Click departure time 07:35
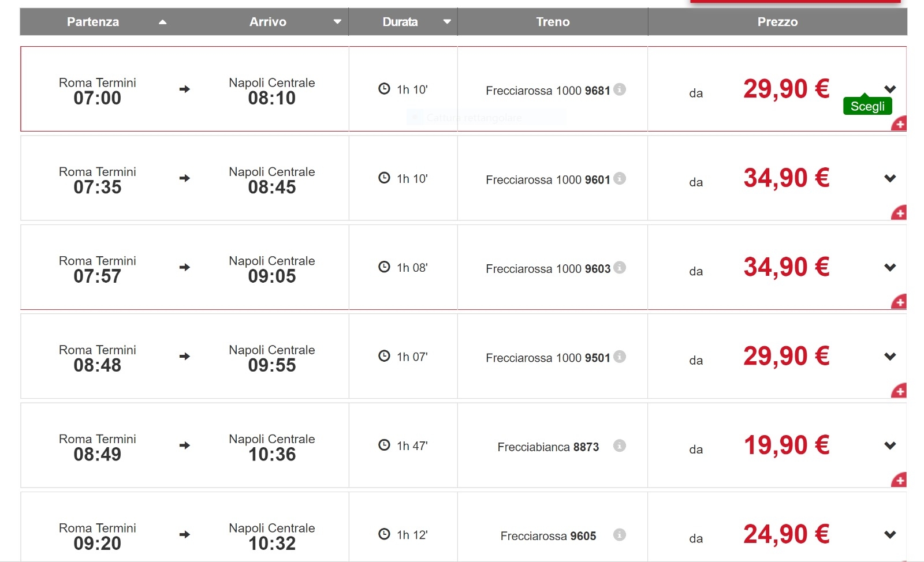Viewport: 924px width, 562px height. coord(97,187)
